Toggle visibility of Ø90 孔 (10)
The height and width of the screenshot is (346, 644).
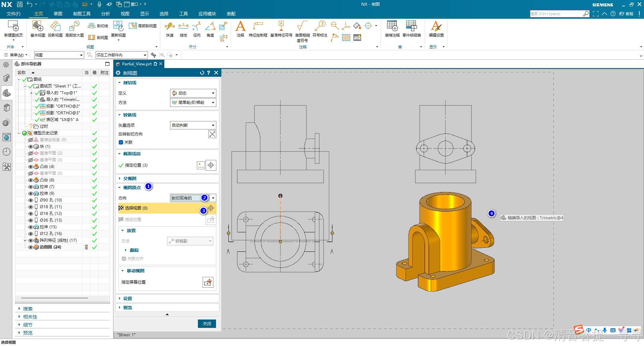pyautogui.click(x=31, y=200)
